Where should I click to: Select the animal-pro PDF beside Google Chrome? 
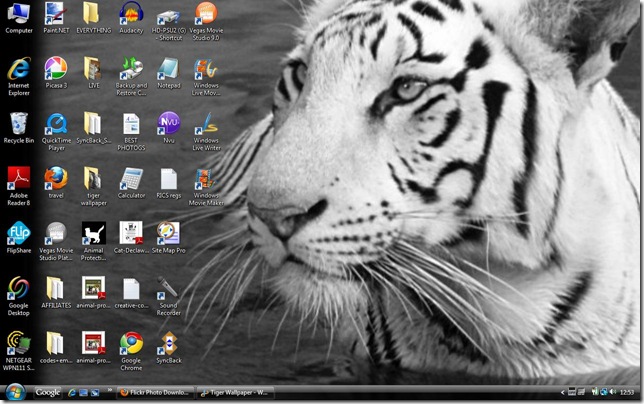(x=93, y=348)
